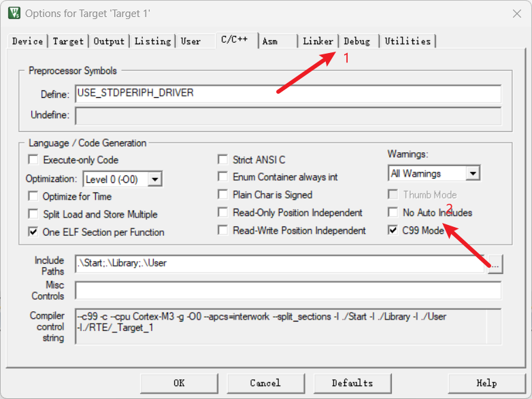The width and height of the screenshot is (532, 399).
Task: Enable C99 Mode checkbox
Action: (x=393, y=230)
